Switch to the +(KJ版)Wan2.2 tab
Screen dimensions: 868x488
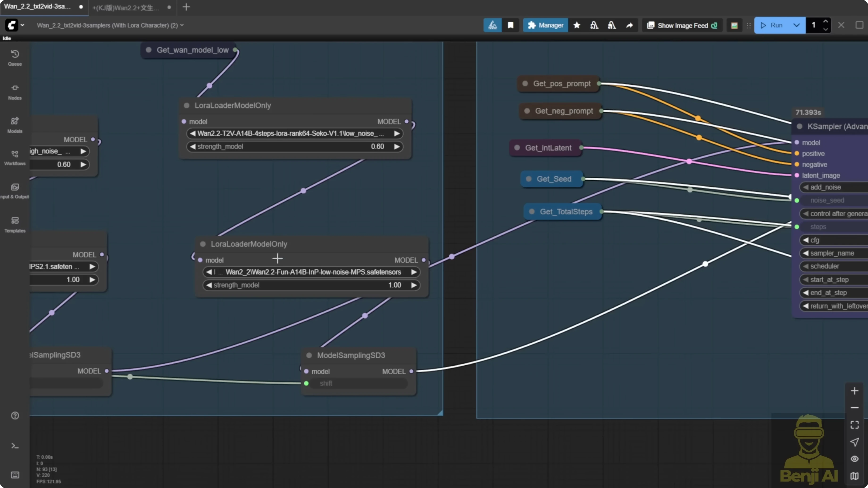coord(125,7)
